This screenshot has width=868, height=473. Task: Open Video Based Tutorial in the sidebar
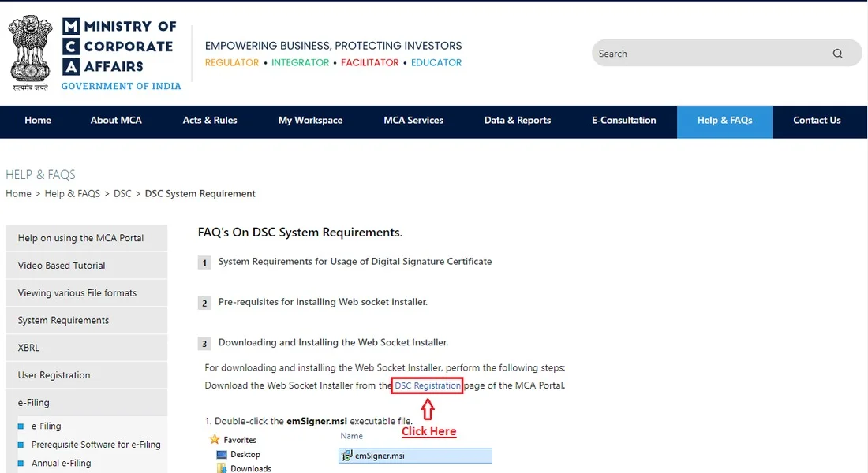point(86,266)
